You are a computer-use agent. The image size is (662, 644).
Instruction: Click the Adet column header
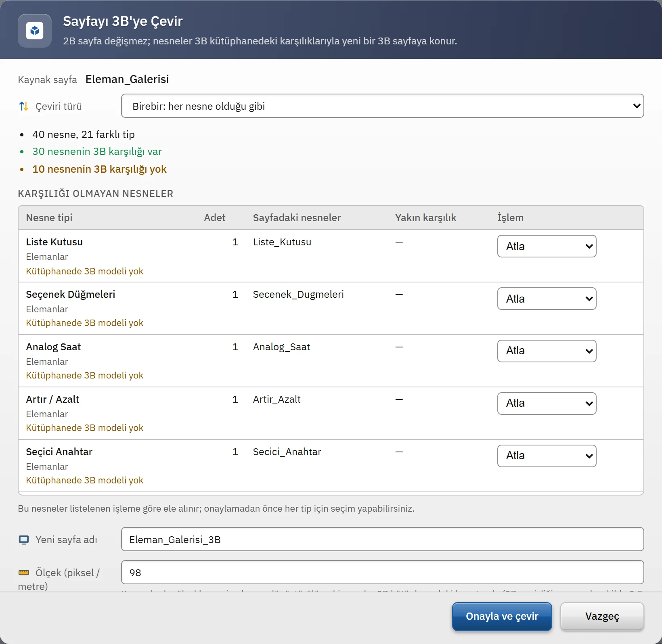click(x=215, y=218)
